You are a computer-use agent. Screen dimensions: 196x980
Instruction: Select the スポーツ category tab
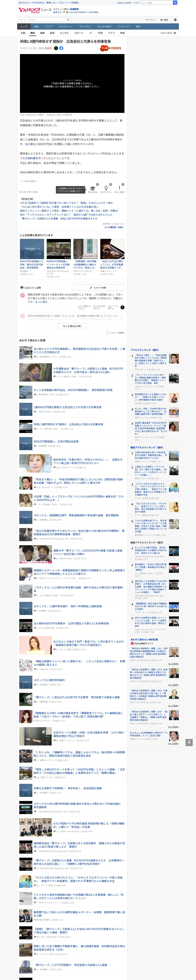pos(78,33)
